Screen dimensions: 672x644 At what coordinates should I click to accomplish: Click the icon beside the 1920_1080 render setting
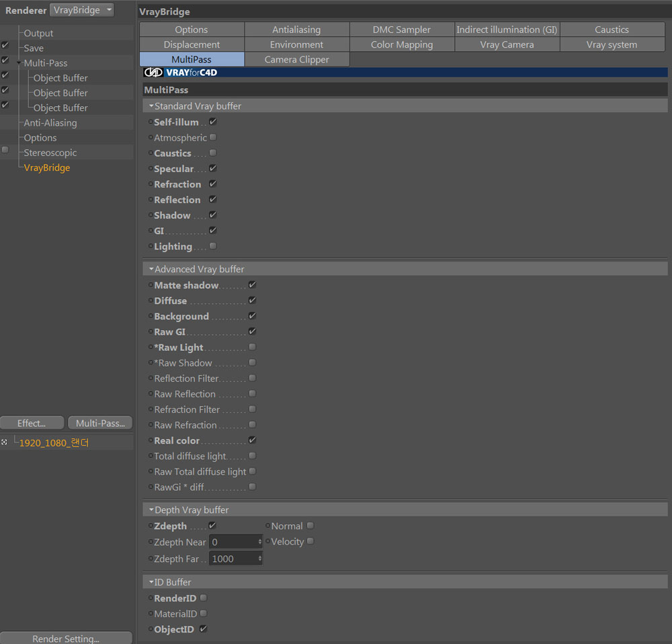click(x=4, y=442)
